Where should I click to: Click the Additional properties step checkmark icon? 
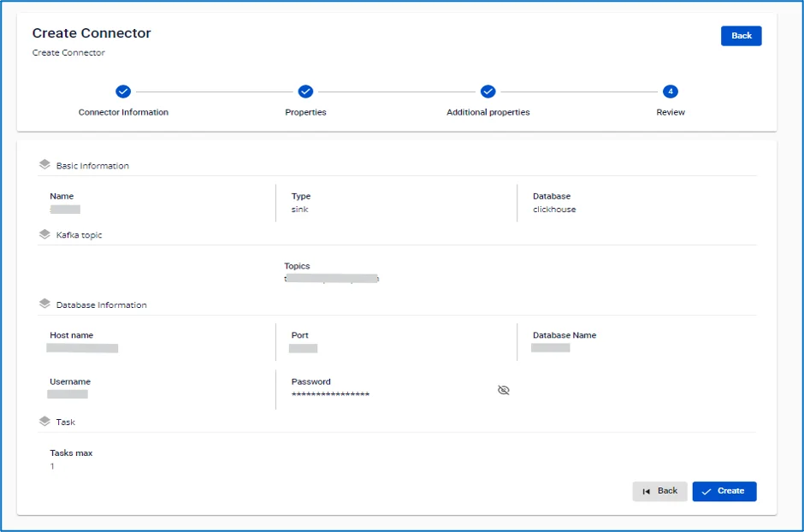pos(488,92)
